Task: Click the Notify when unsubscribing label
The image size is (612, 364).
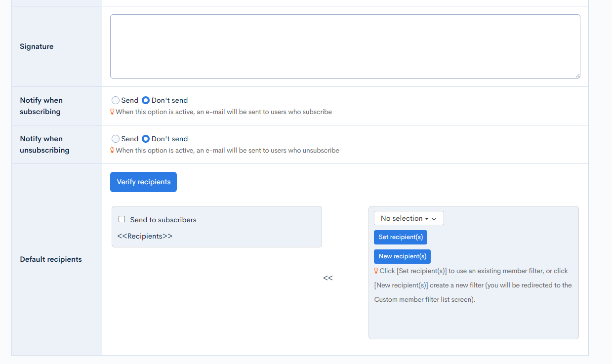Action: [x=44, y=144]
